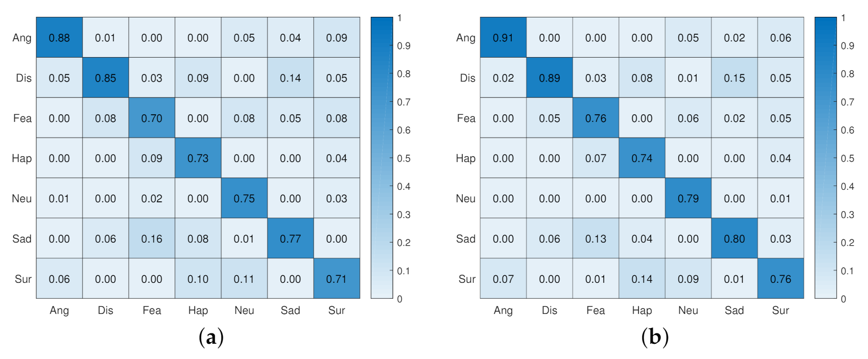Viewport: 868px width, 359px height.
Task: Click the (b) subfigure caption
Action: [x=655, y=337]
